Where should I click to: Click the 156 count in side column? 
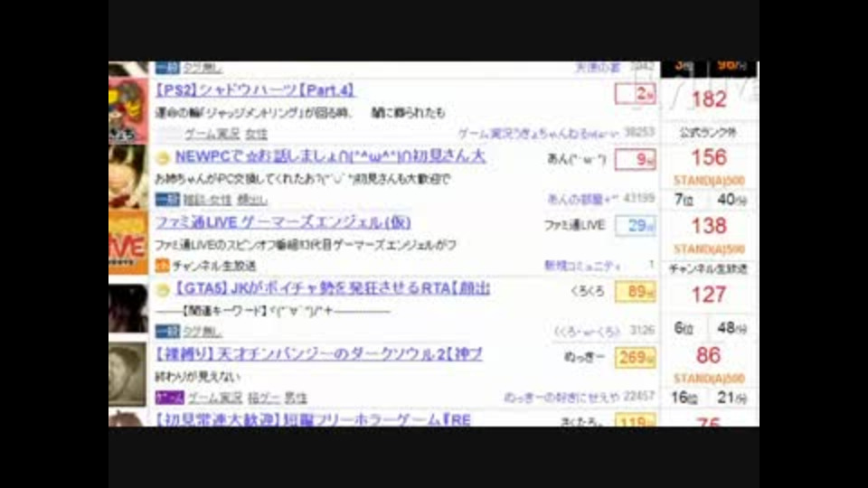point(709,158)
